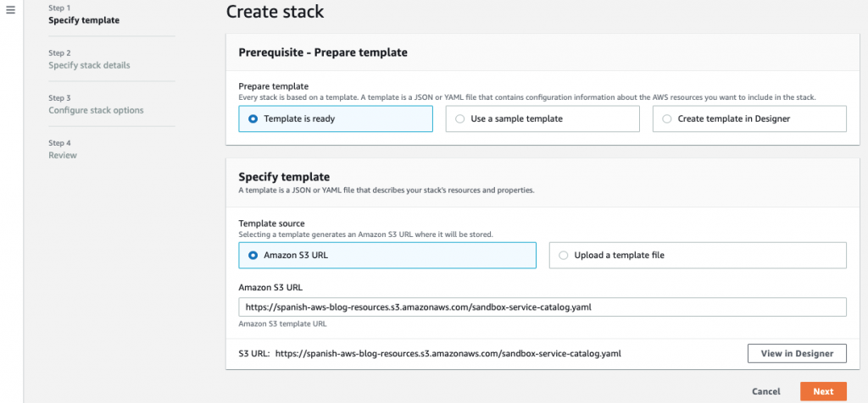Image resolution: width=868 pixels, height=403 pixels.
Task: Open the hamburger navigation menu
Action: (x=11, y=10)
